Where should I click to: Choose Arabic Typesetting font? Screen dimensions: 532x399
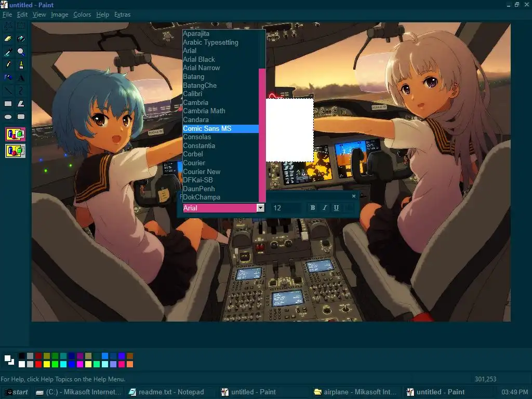[x=220, y=43]
